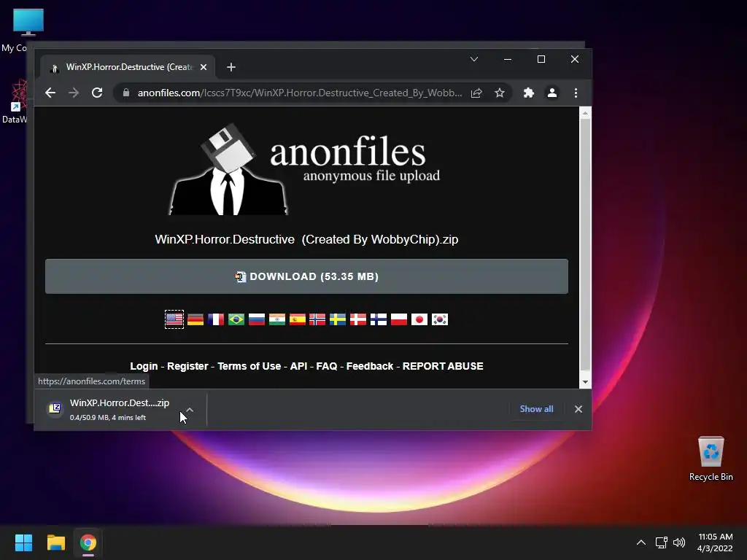Viewport: 747px width, 560px height.
Task: Select the Indian flag language
Action: pos(276,319)
